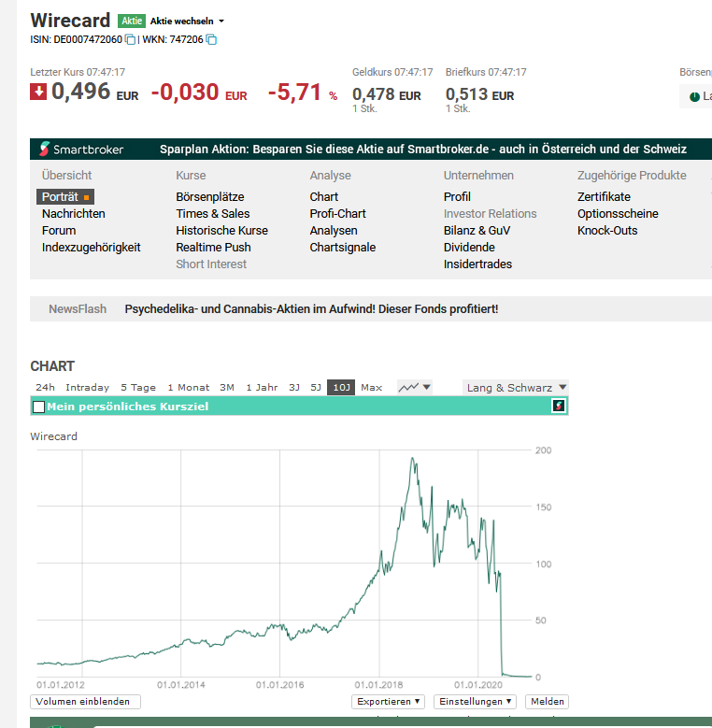Click the Investor Relations link
712x728 pixels.
point(491,214)
